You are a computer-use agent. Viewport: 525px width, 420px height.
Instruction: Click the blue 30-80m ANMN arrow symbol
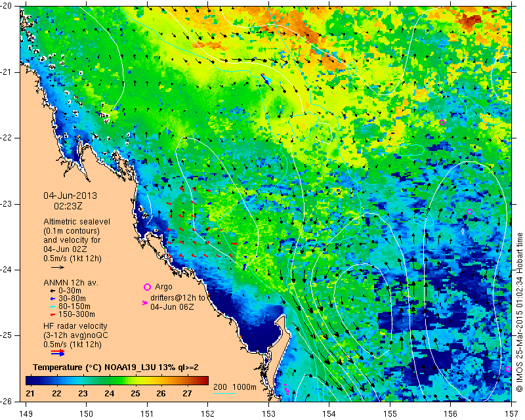tap(52, 299)
